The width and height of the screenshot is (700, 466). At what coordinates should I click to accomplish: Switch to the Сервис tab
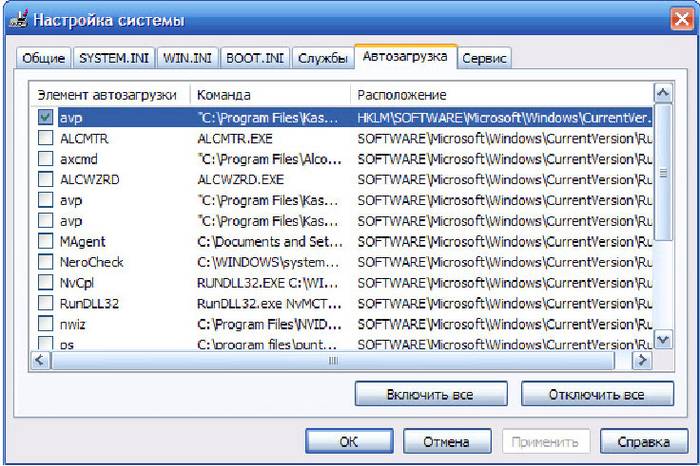485,58
